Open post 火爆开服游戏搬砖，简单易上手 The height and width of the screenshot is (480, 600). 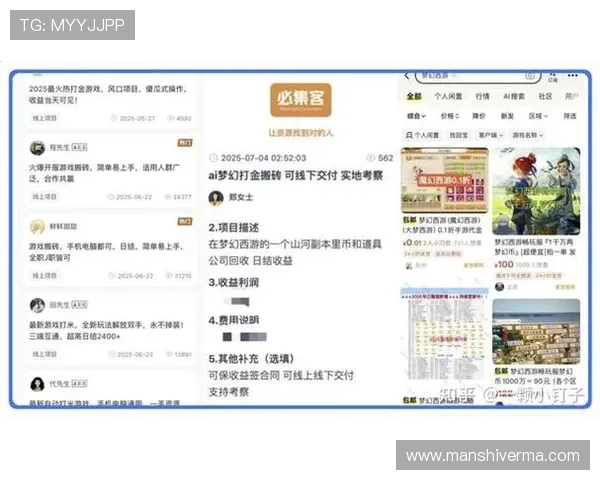point(104,173)
